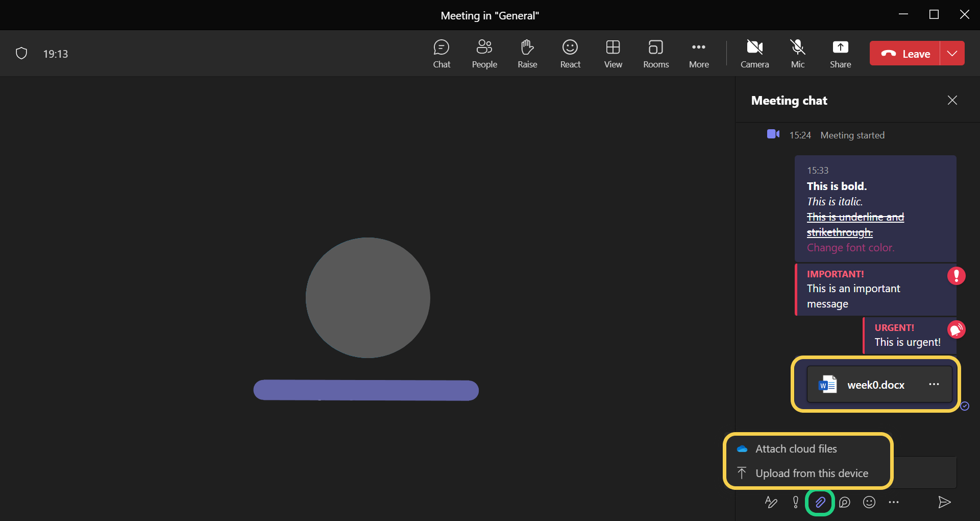Open the View layout menu
Image resolution: width=980 pixels, height=521 pixels.
tap(612, 53)
